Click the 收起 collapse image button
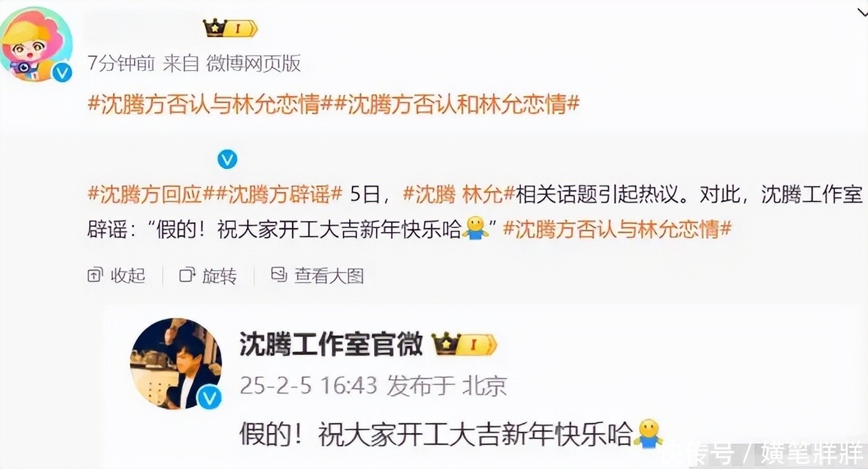 [117, 276]
